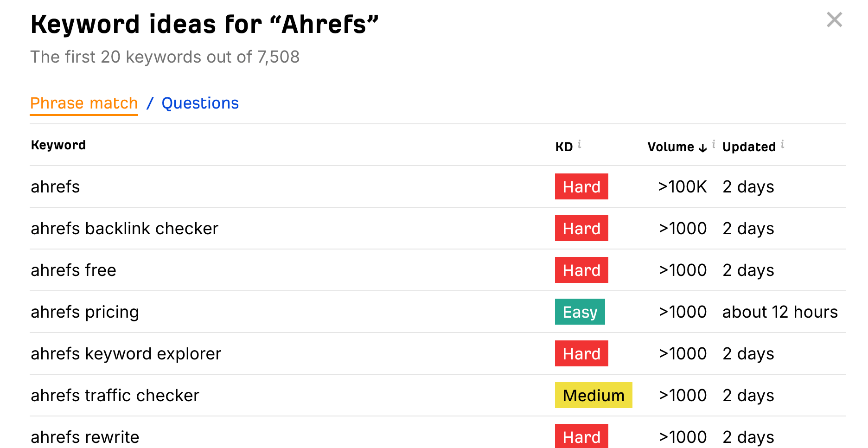Click the "ahrefs free" keyword

click(73, 270)
